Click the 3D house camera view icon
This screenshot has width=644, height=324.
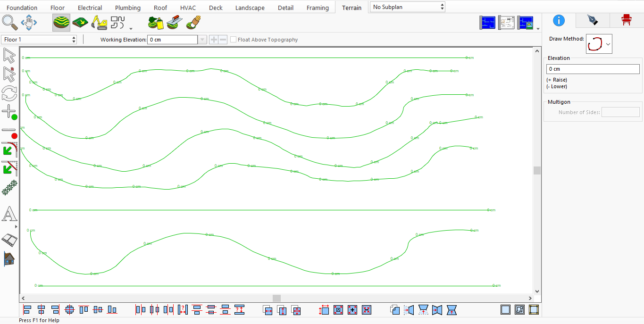click(9, 258)
